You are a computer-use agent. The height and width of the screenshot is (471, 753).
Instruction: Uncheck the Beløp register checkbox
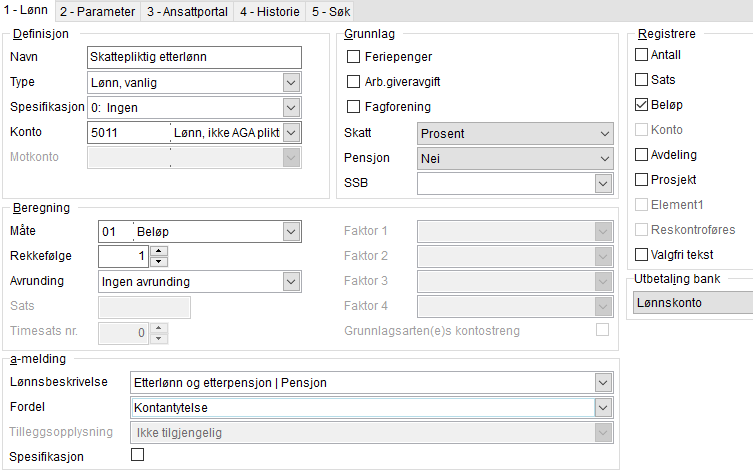click(x=642, y=104)
